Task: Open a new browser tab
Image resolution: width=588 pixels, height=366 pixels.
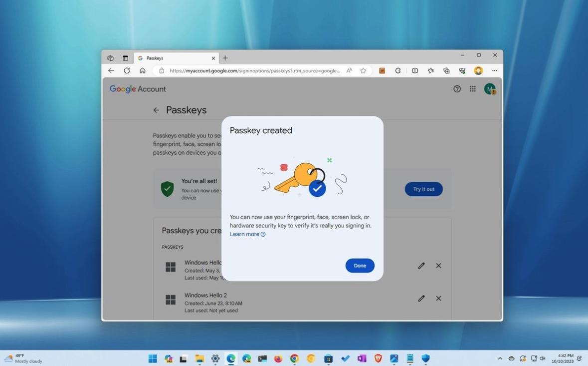Action: 225,58
